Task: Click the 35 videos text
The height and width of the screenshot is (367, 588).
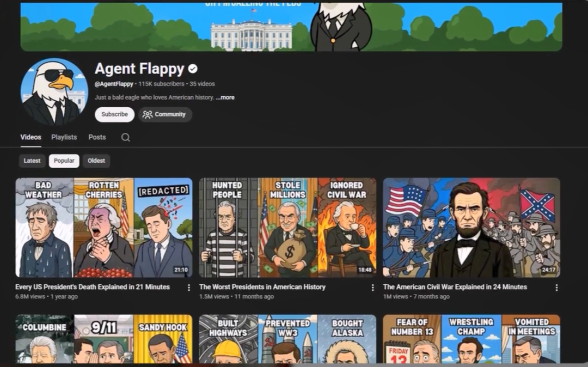Action: (202, 84)
